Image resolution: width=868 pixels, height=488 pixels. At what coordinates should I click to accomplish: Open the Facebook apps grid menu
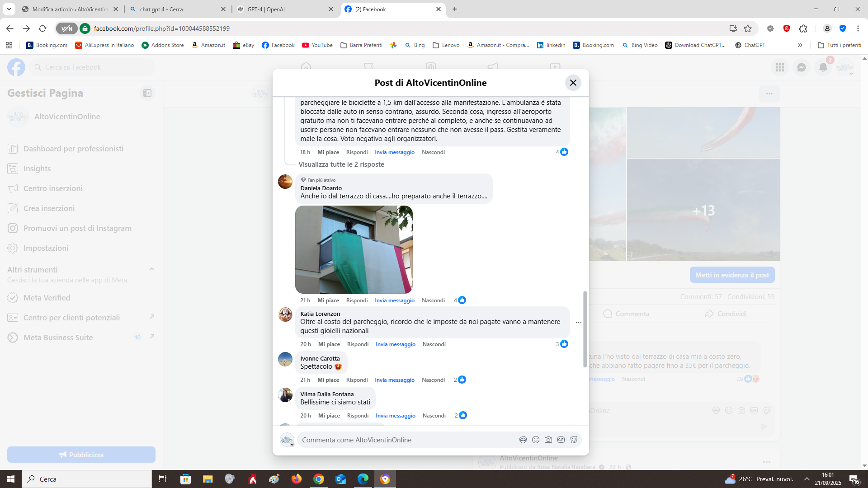780,67
